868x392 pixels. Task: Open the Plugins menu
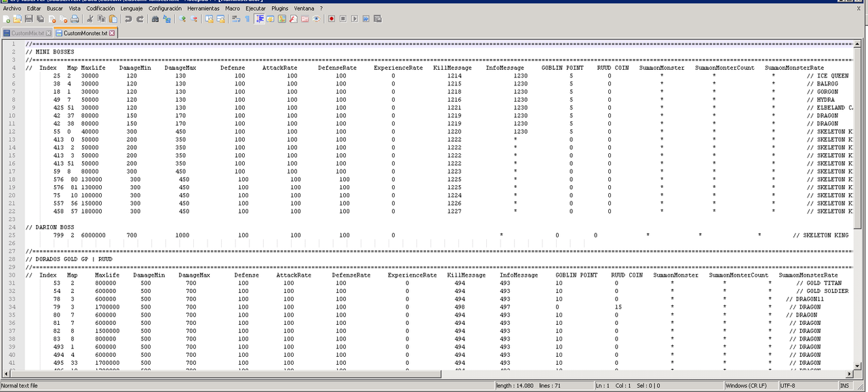click(279, 8)
